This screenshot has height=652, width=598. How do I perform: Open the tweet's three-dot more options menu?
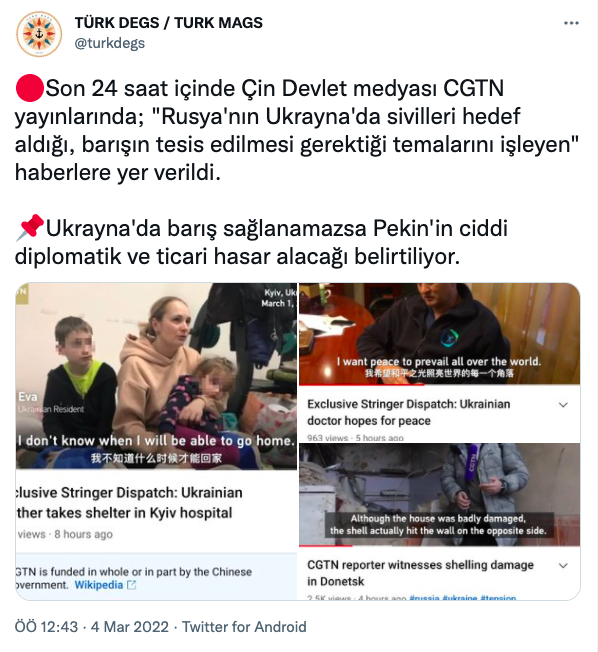571,23
